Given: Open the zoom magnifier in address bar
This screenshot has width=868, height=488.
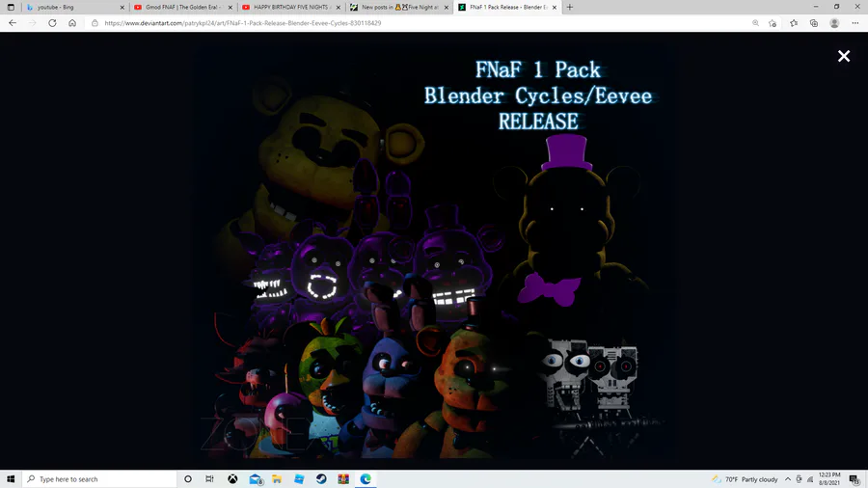Looking at the screenshot, I should tap(755, 23).
